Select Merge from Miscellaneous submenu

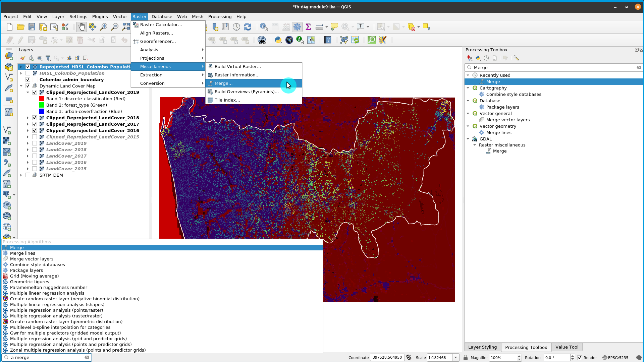tap(223, 83)
